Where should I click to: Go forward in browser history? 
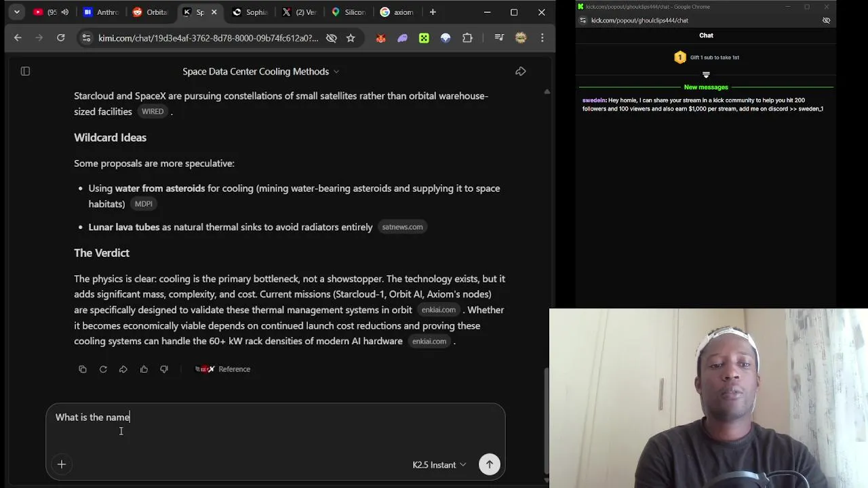pyautogui.click(x=39, y=38)
